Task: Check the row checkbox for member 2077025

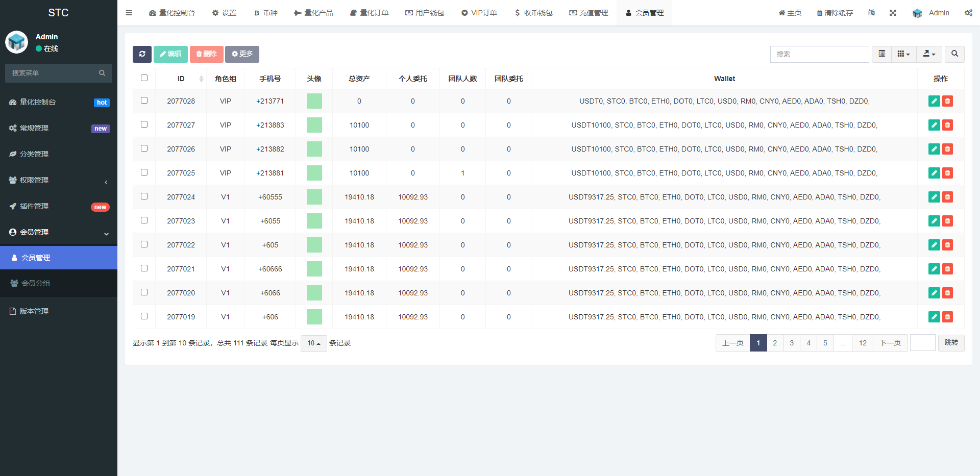Action: pos(144,172)
